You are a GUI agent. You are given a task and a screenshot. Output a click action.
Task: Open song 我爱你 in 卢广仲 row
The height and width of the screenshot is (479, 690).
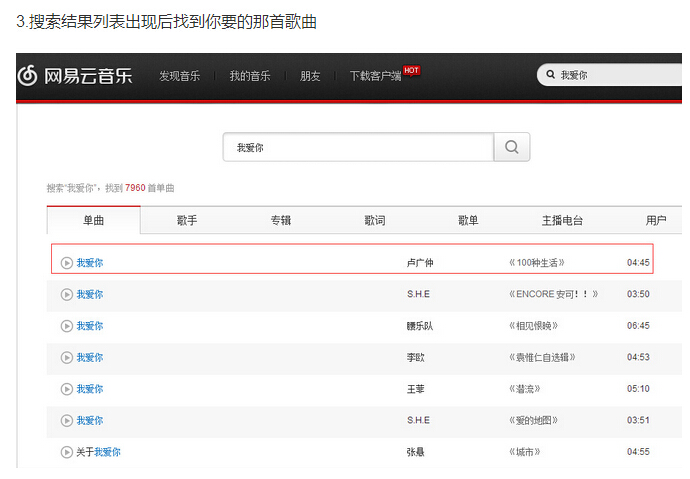tap(90, 263)
